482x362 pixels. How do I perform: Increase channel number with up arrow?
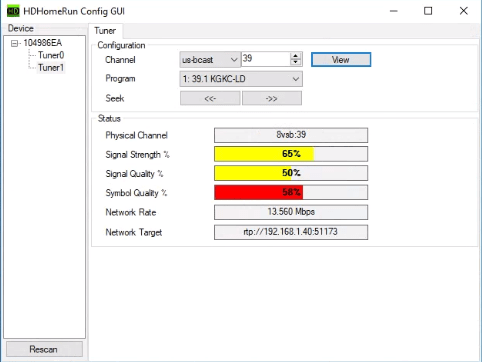point(296,56)
